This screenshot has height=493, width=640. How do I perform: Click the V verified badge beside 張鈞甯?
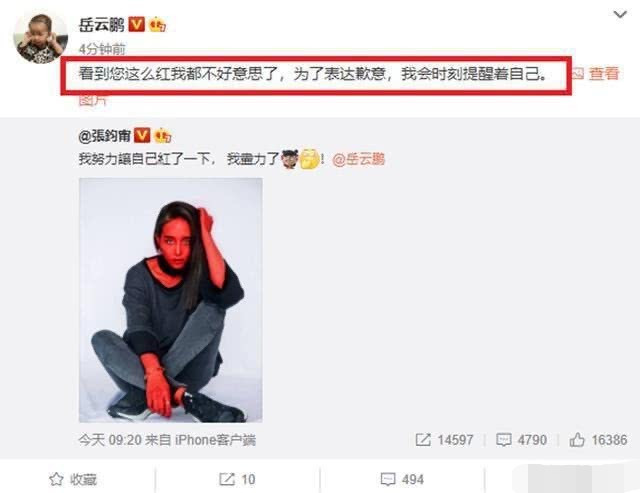[x=142, y=135]
